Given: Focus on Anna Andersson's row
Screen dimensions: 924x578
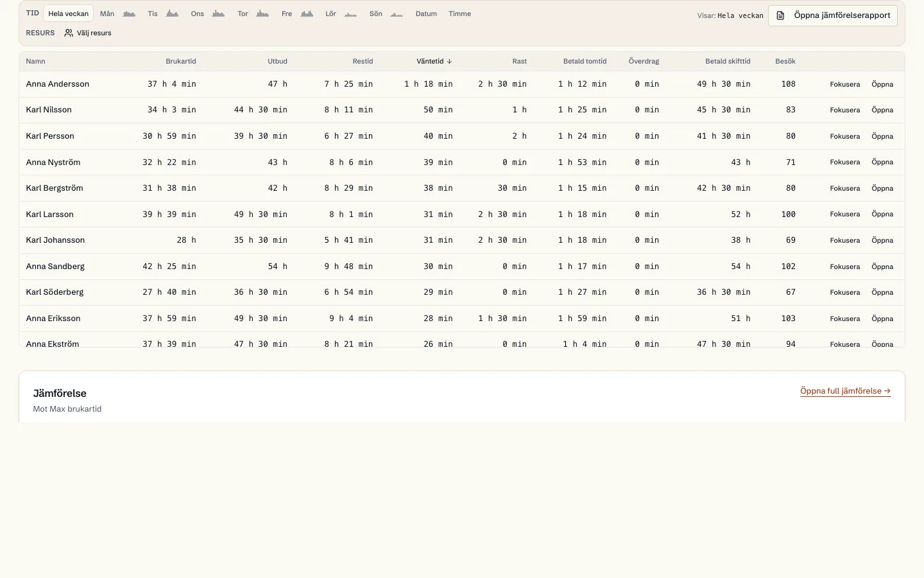Looking at the screenshot, I should 845,84.
